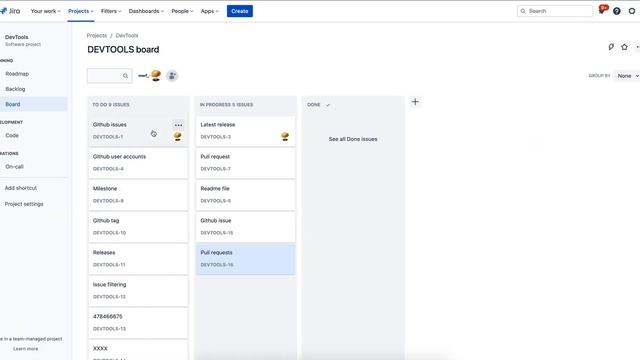Open the help question mark icon
The width and height of the screenshot is (640, 360).
tap(617, 11)
